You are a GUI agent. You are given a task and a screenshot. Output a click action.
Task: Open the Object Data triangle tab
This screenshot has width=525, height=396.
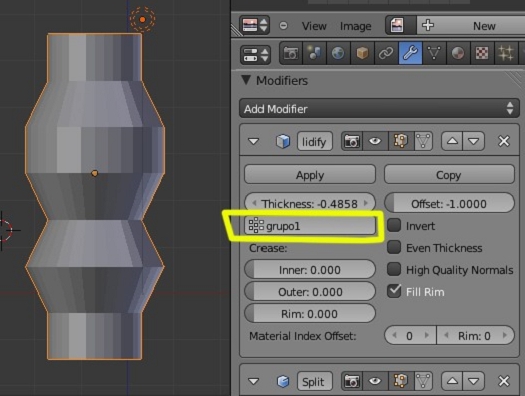[434, 53]
